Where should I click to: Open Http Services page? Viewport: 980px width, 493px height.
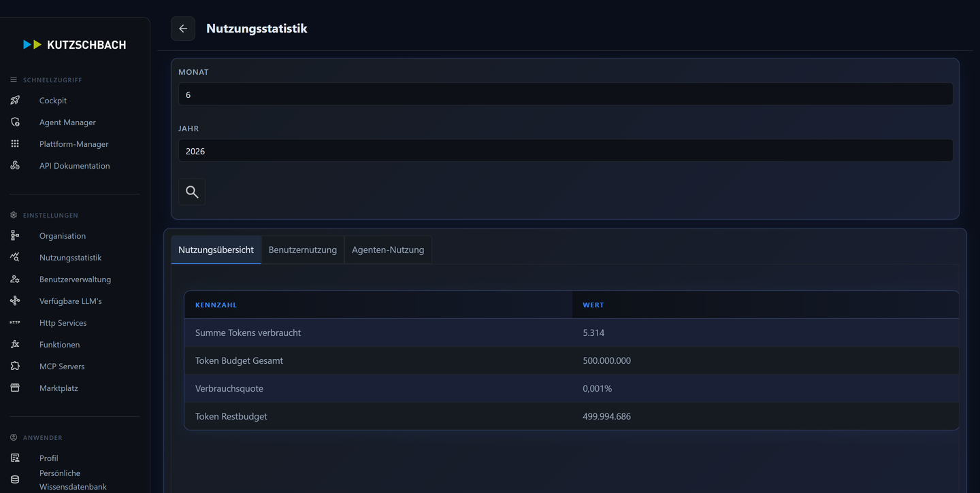point(63,323)
